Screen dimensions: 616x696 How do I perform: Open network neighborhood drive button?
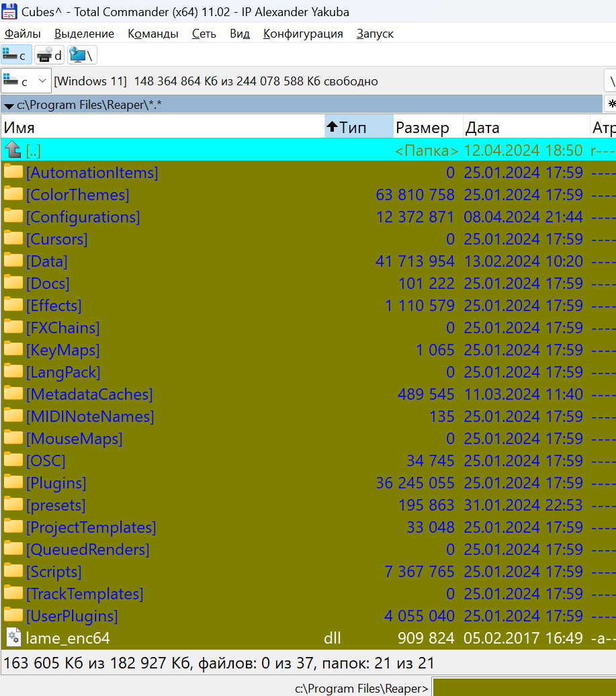82,55
